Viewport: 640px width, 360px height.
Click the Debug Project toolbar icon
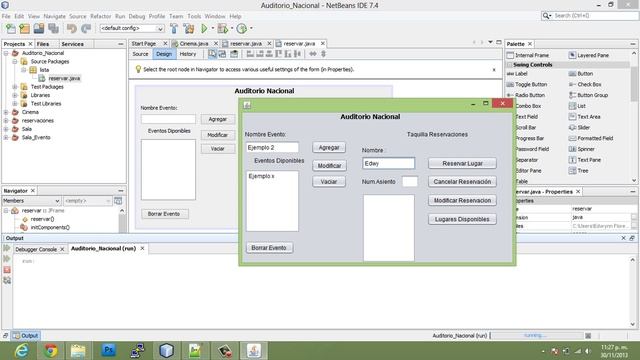[x=223, y=29]
